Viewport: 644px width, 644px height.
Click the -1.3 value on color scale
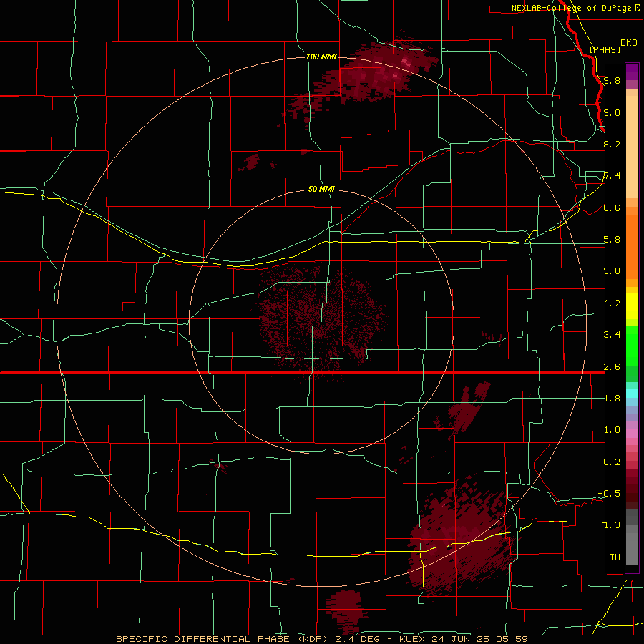click(x=610, y=525)
